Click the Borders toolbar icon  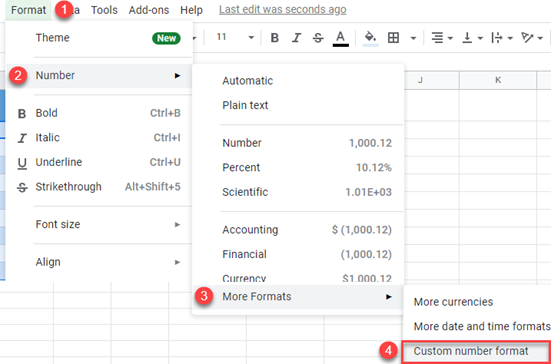click(393, 38)
